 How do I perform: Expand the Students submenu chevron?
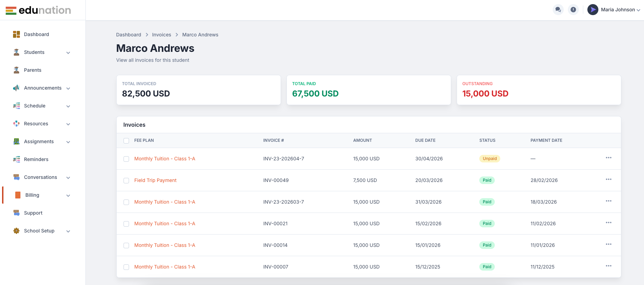tap(68, 53)
